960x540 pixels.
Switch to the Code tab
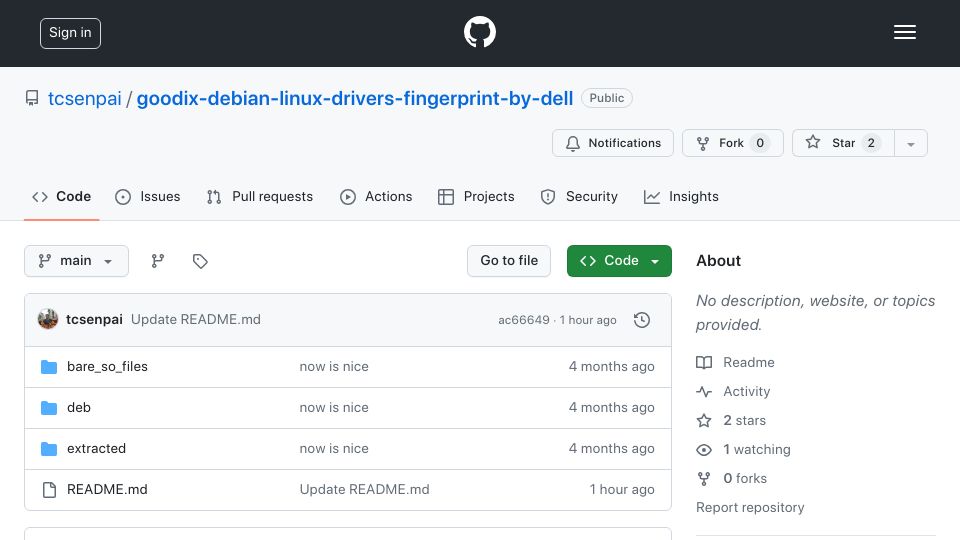tap(61, 197)
